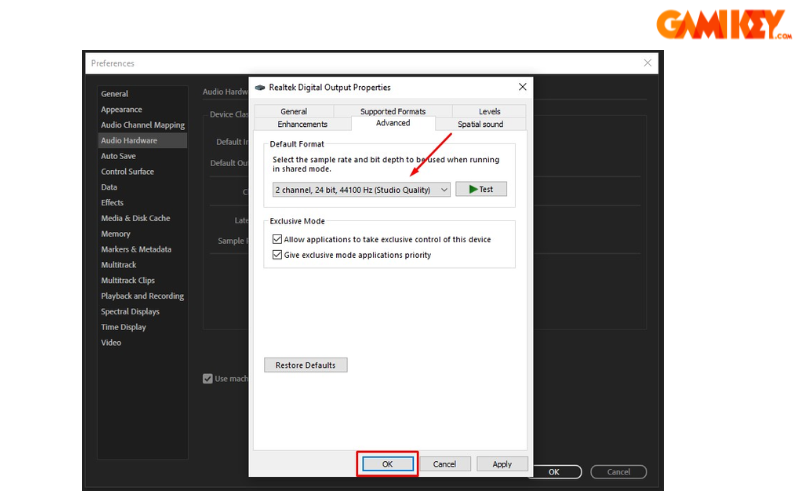Viewport: 800px width, 500px height.
Task: Click the Realtek speaker icon in title bar
Action: [260, 87]
